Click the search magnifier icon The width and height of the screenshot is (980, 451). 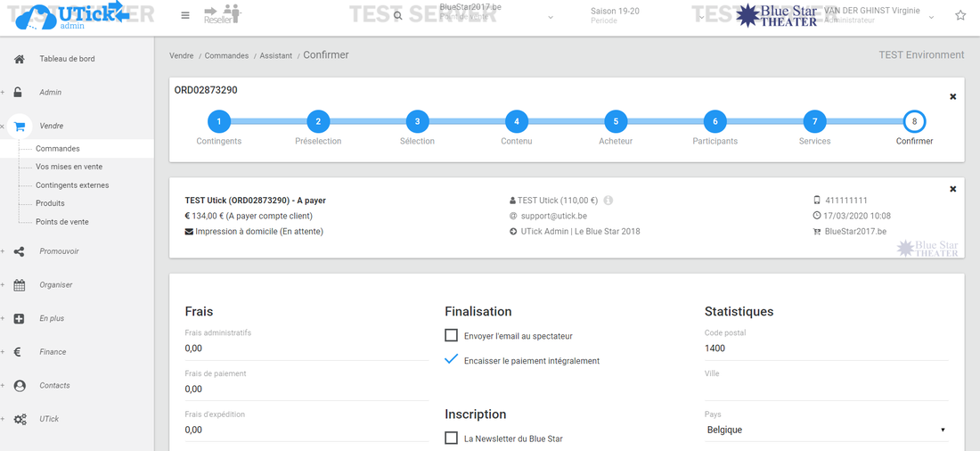397,16
